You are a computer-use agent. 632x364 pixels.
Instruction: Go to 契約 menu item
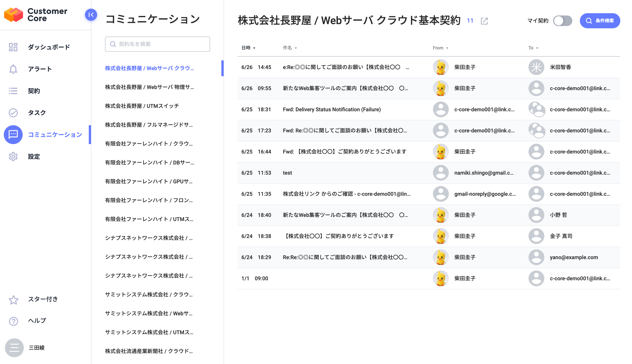tap(34, 91)
